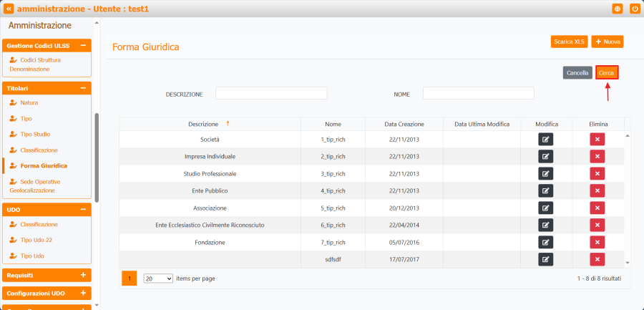Delete the Impresa Individuale row
The image size is (644, 310).
point(597,156)
